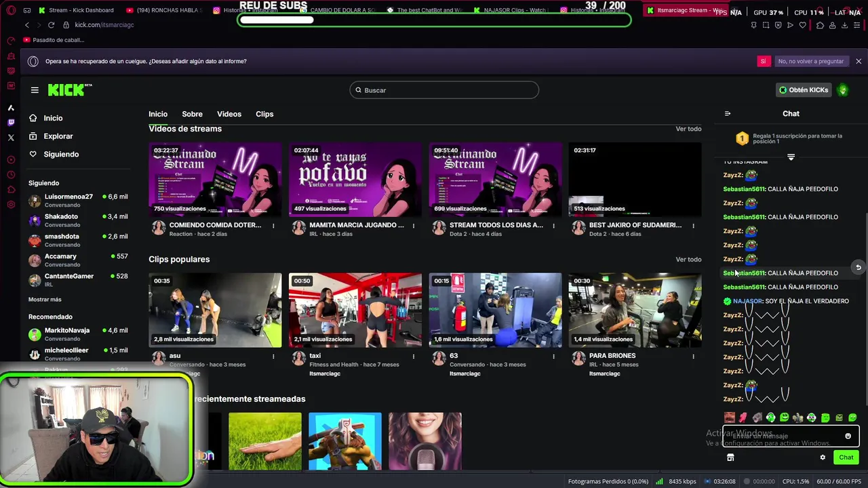This screenshot has width=868, height=488.
Task: Open options menu for PARA BRIONES clip
Action: click(x=693, y=356)
